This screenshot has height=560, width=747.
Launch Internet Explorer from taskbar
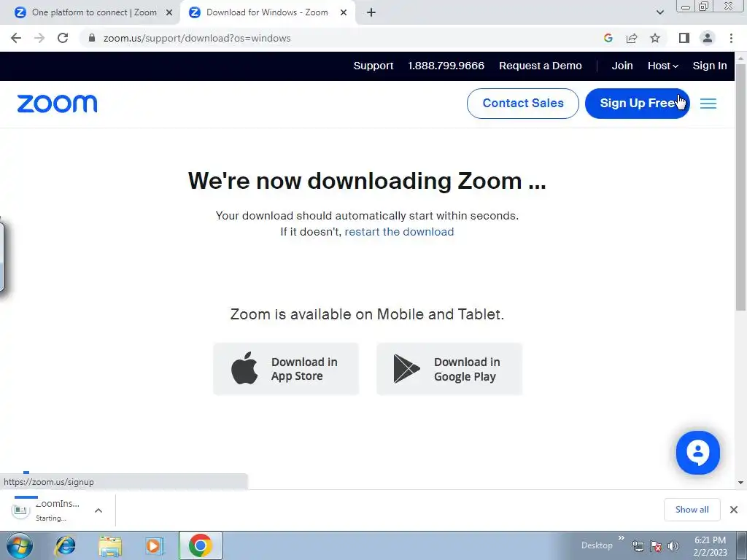click(x=65, y=545)
